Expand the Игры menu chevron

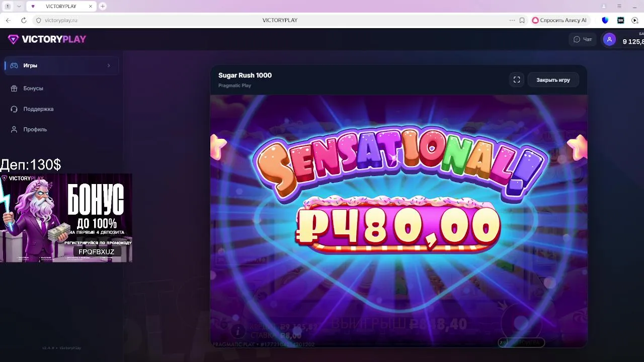point(109,65)
